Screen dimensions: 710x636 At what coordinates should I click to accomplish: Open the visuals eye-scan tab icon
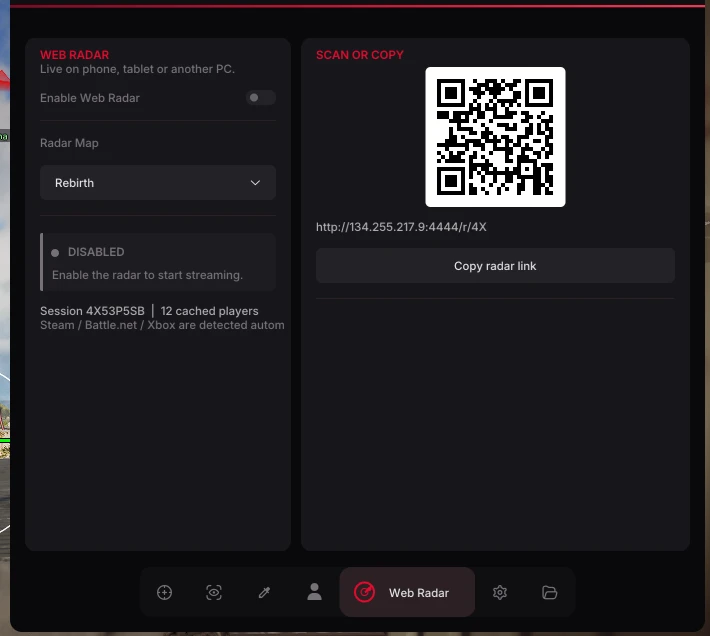pos(214,592)
